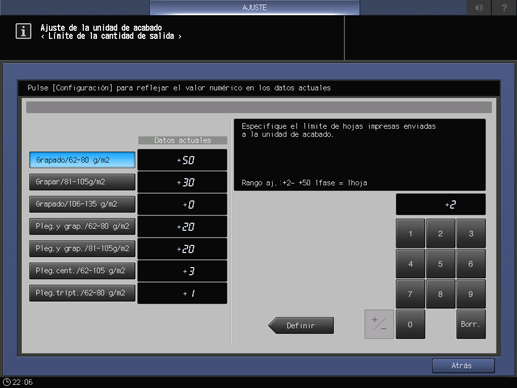Click the +30 current data value
Viewport: 517px width, 388px height.
tap(182, 182)
